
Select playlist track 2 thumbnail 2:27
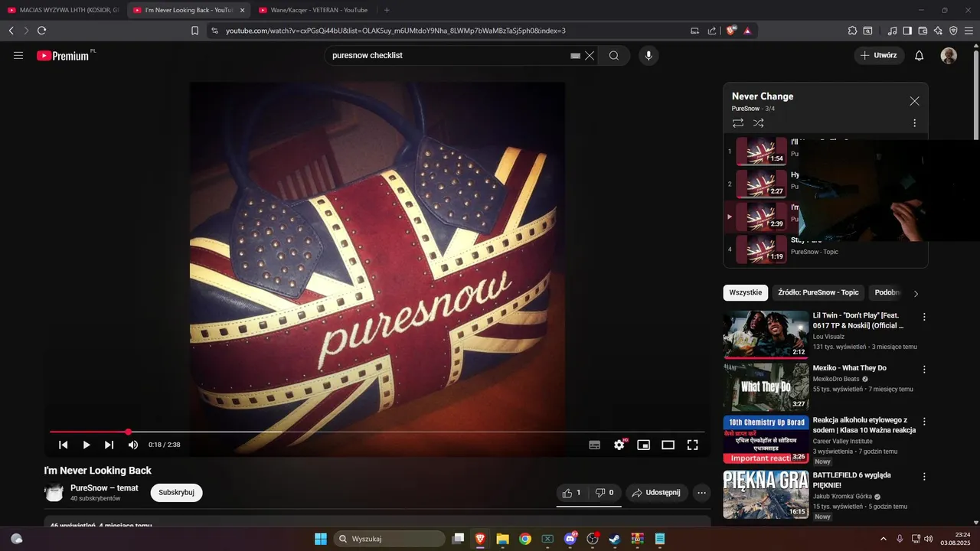click(x=761, y=184)
